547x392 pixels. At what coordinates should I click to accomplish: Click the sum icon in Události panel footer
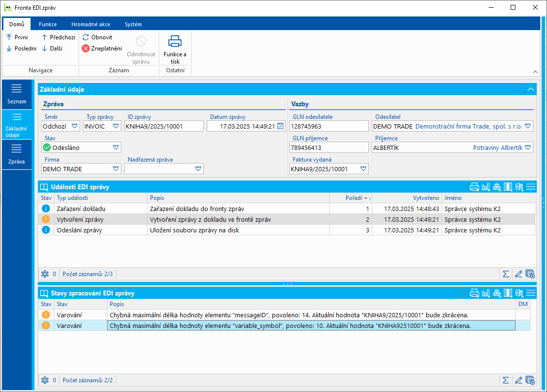tap(506, 274)
